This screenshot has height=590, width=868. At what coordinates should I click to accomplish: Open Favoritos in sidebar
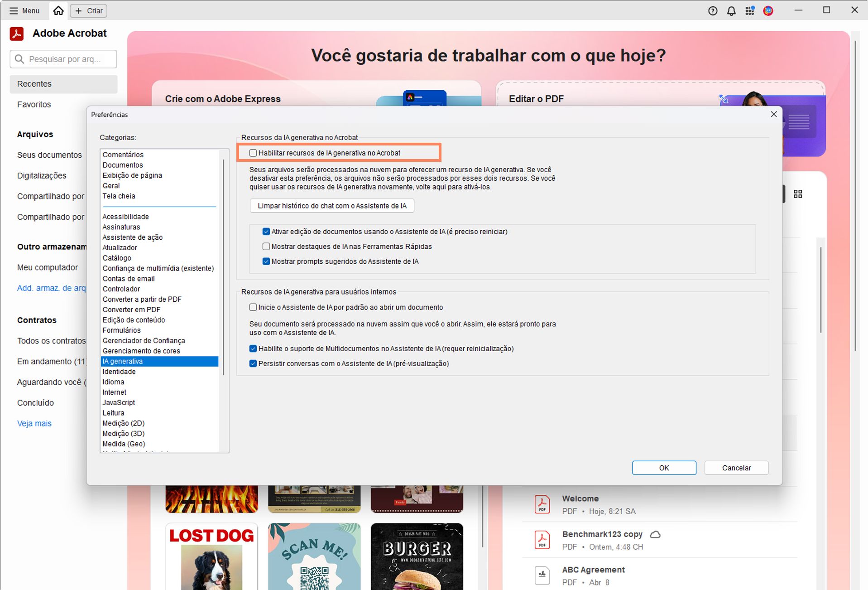34,105
